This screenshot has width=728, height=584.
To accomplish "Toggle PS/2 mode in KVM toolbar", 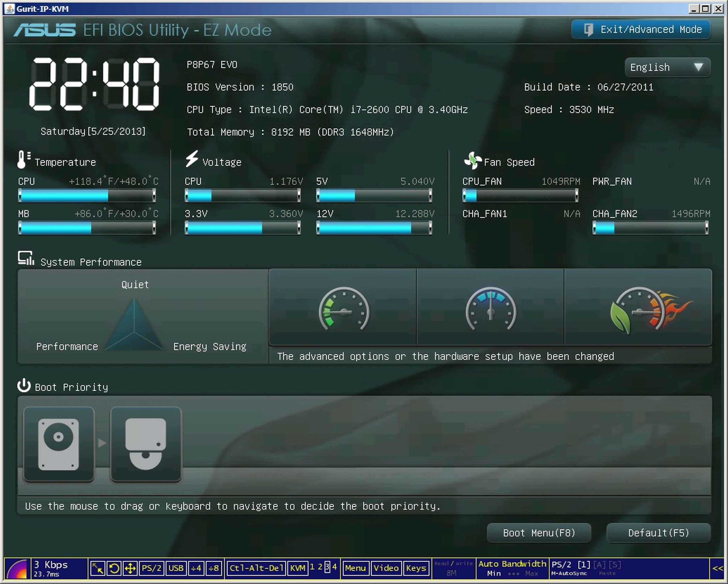I will 151,568.
